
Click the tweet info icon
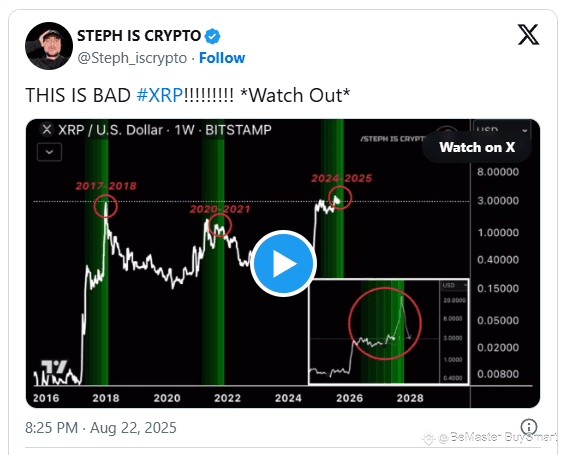tap(529, 427)
